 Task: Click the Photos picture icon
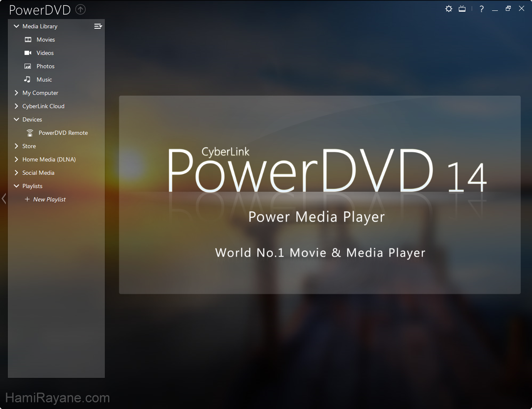pyautogui.click(x=28, y=66)
